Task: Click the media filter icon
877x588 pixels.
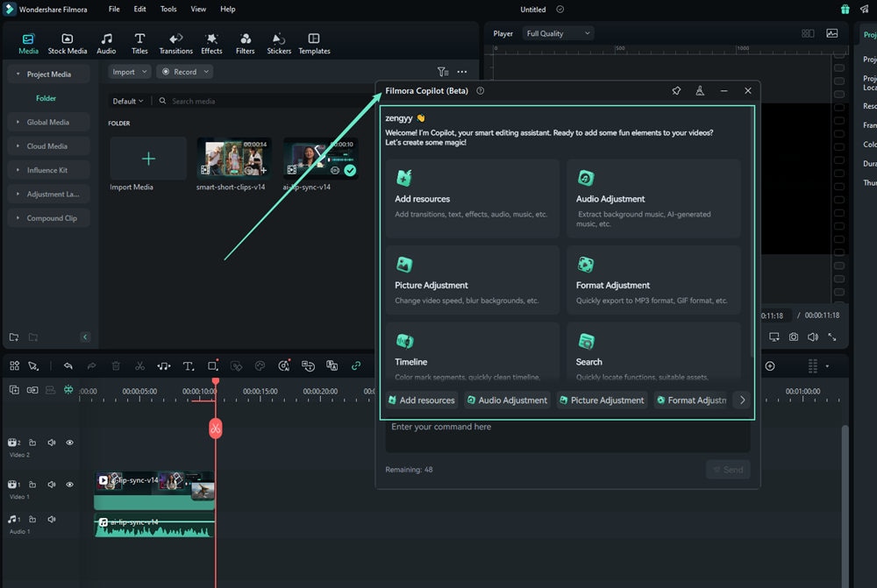Action: pos(442,72)
